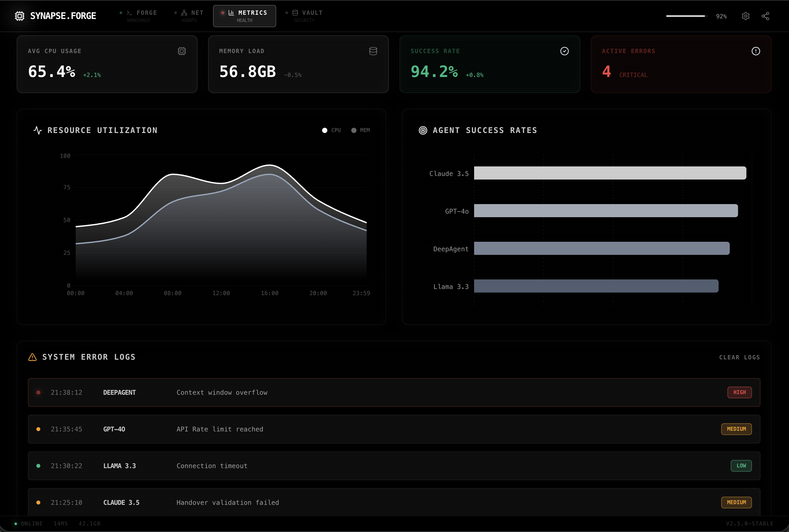The height and width of the screenshot is (532, 789).
Task: Toggle the CPU series in Resource Utilization
Action: tap(331, 130)
